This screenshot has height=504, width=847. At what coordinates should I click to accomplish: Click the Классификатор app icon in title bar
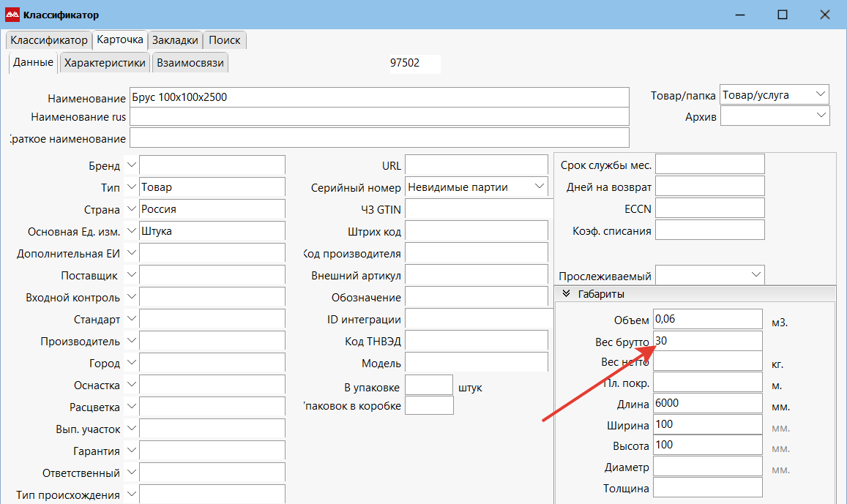click(12, 15)
